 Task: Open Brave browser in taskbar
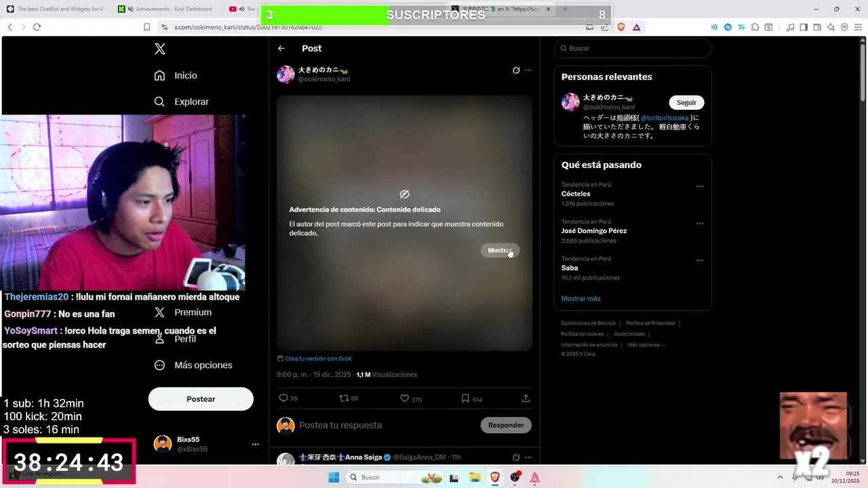(495, 477)
